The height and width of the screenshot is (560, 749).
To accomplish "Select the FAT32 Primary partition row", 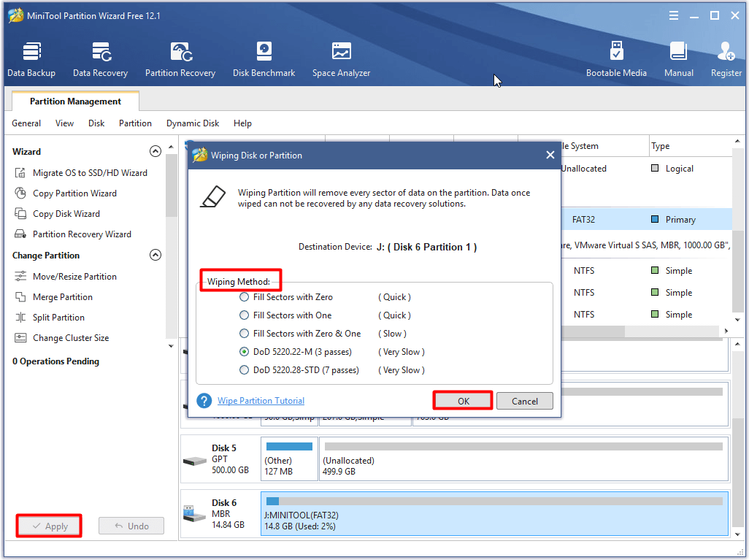I will (x=646, y=219).
